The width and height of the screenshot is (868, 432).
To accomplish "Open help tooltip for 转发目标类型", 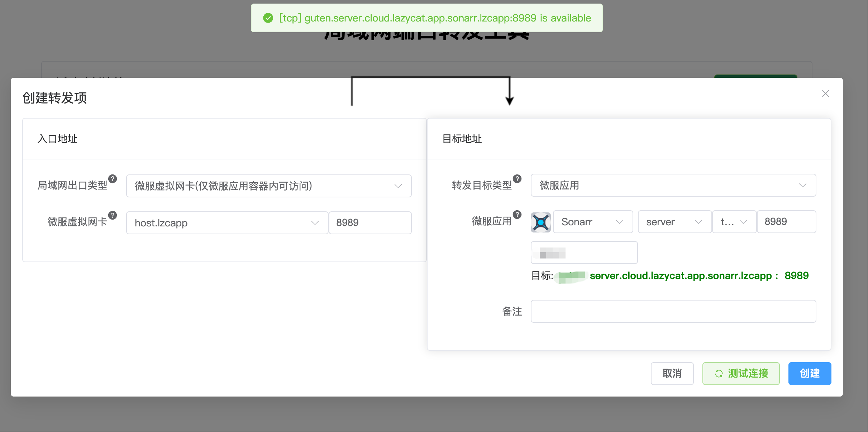I will (x=517, y=179).
